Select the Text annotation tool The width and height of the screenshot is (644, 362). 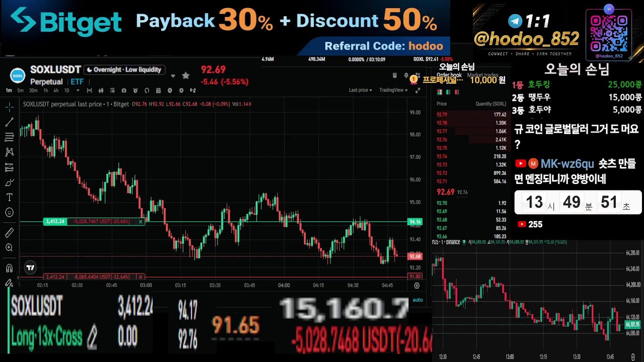click(9, 198)
